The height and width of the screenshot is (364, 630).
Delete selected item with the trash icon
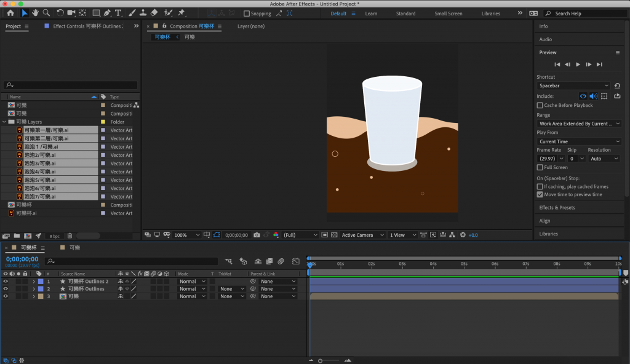click(70, 235)
